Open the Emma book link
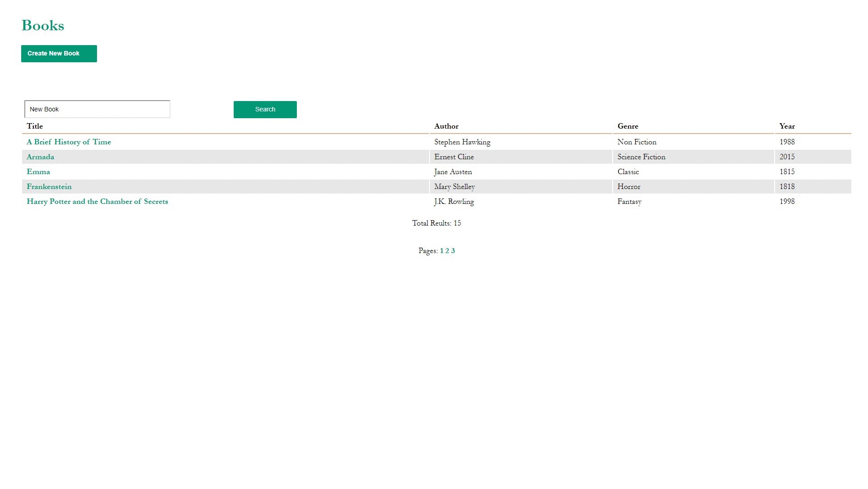 tap(38, 172)
